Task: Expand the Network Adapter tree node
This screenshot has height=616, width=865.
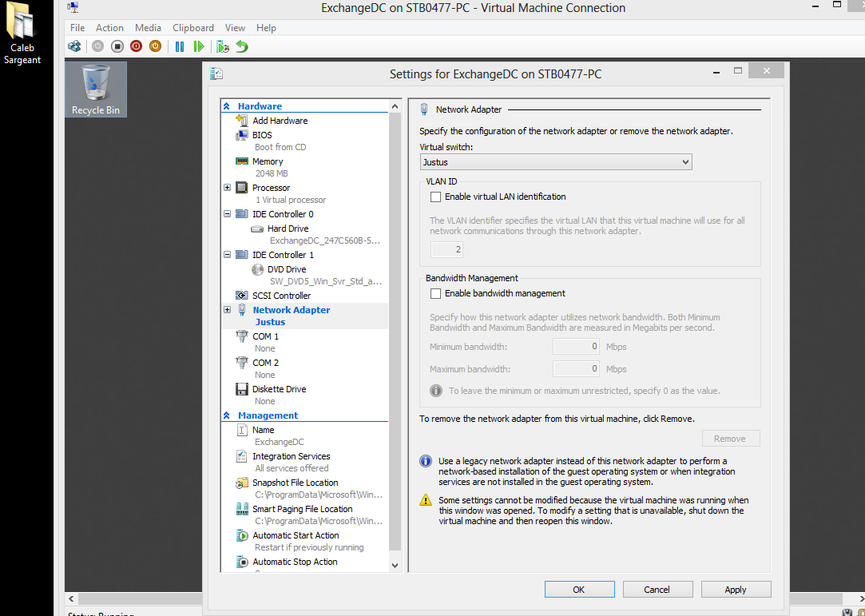Action: 228,310
